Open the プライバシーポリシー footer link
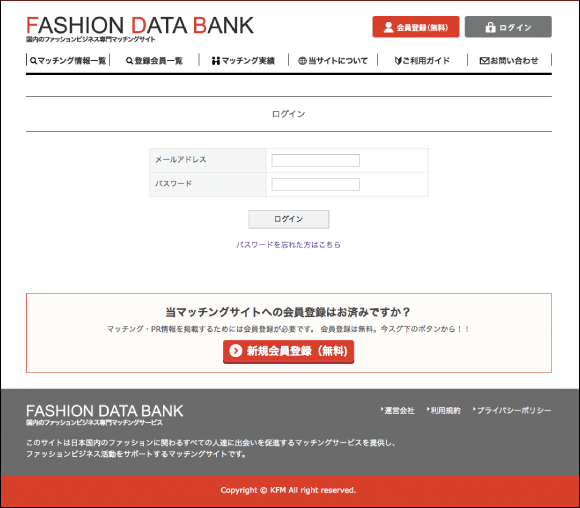 (x=512, y=410)
